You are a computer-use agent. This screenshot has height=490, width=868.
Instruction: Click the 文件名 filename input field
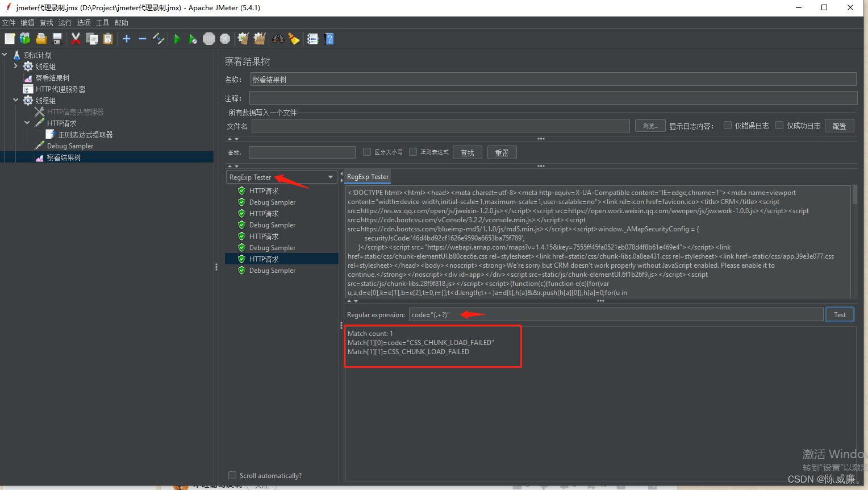441,126
